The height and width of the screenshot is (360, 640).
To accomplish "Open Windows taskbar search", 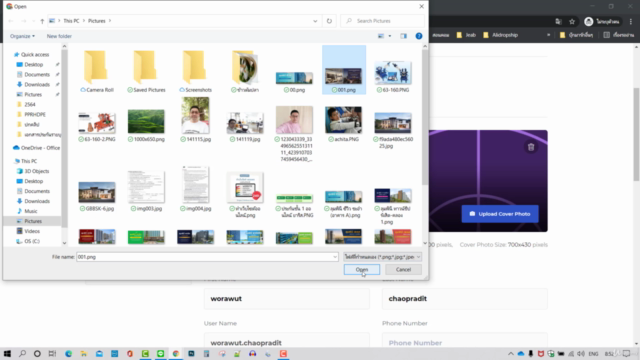I will 22,353.
